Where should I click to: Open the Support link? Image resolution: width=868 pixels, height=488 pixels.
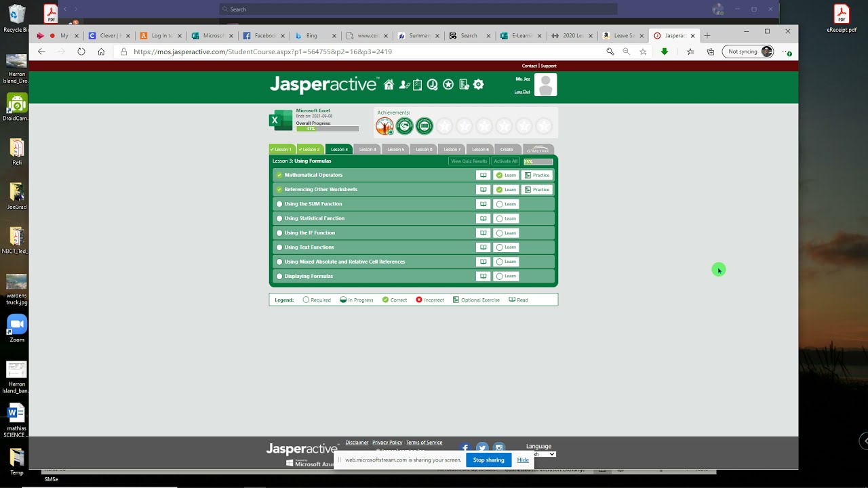click(x=549, y=66)
